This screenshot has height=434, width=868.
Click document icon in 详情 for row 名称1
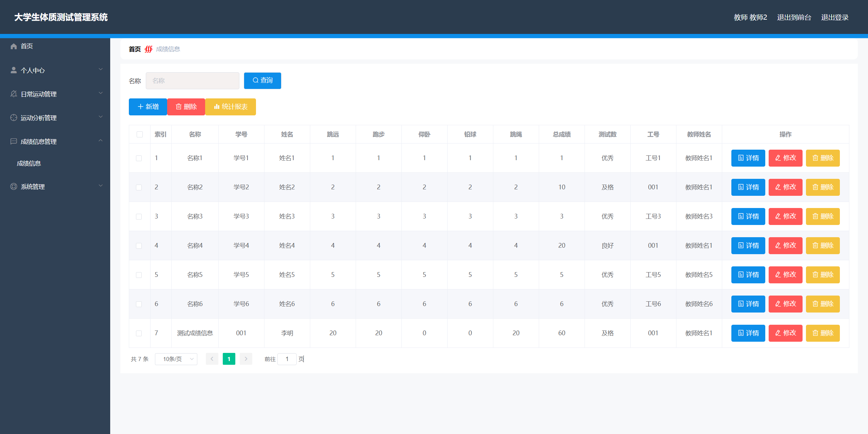(741, 158)
